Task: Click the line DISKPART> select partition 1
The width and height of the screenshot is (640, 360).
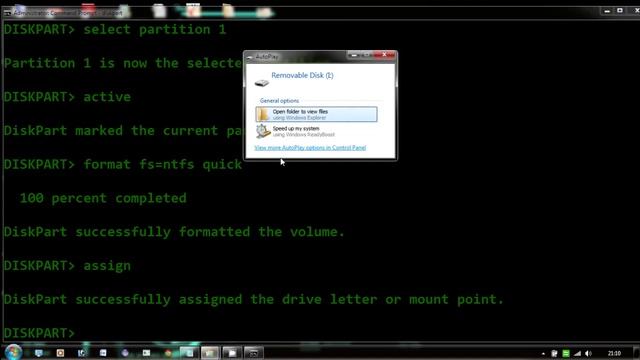Action: click(x=115, y=29)
